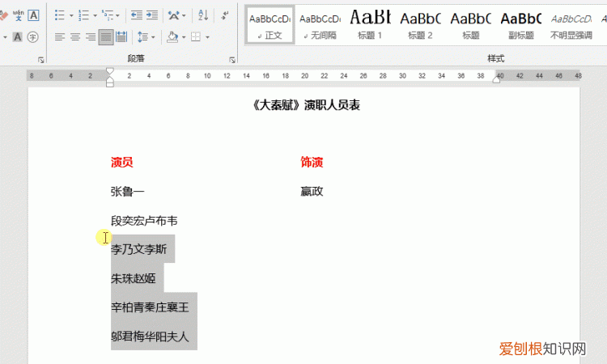Apply 不明显强调 style
The width and height of the screenshot is (607, 364).
point(571,26)
